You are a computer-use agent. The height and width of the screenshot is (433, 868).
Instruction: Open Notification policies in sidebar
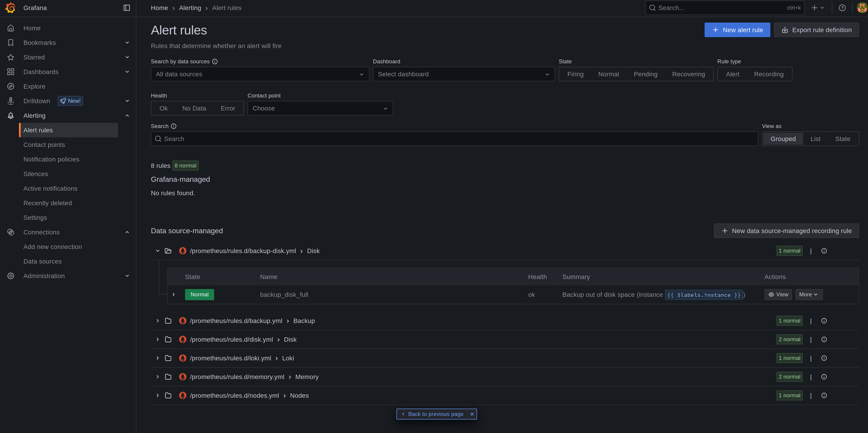(x=51, y=159)
